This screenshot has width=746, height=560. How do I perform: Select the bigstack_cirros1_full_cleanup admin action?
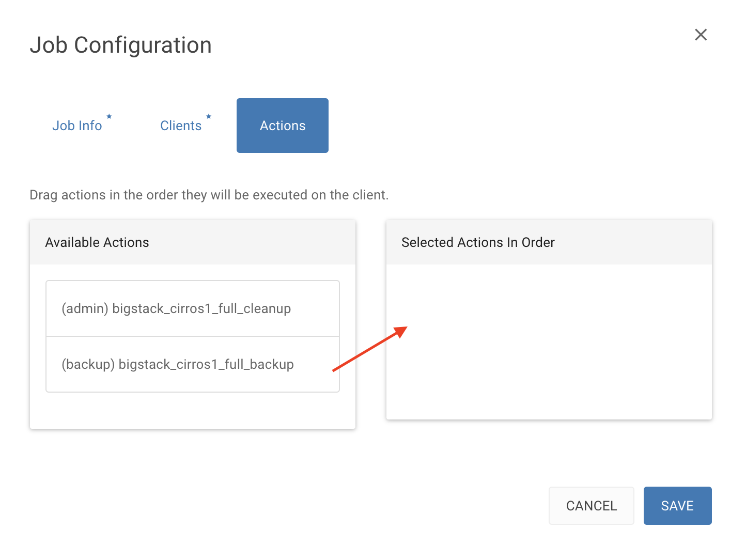pos(193,308)
